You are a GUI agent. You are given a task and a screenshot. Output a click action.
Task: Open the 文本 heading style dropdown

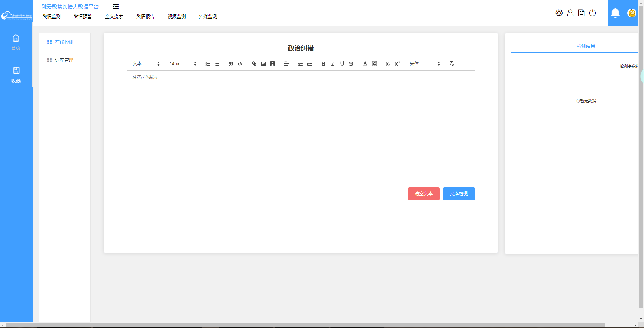tap(146, 64)
